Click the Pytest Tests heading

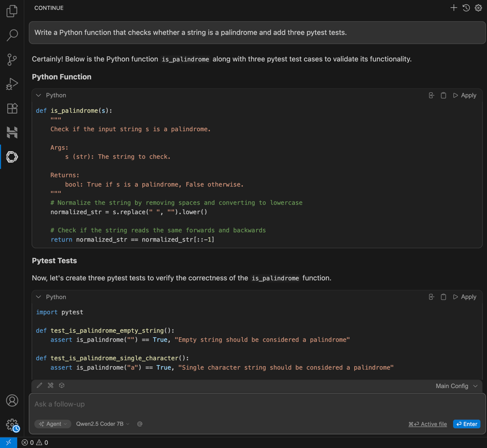pyautogui.click(x=54, y=261)
